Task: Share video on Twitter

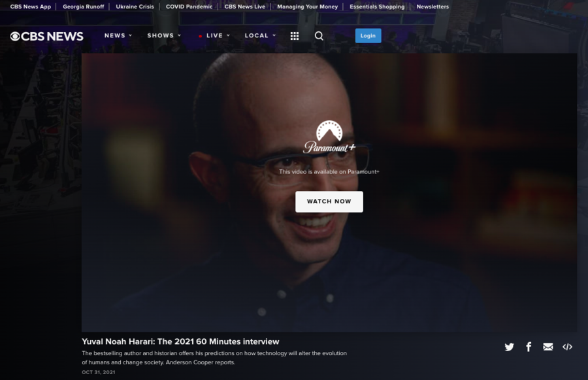Action: pyautogui.click(x=509, y=347)
